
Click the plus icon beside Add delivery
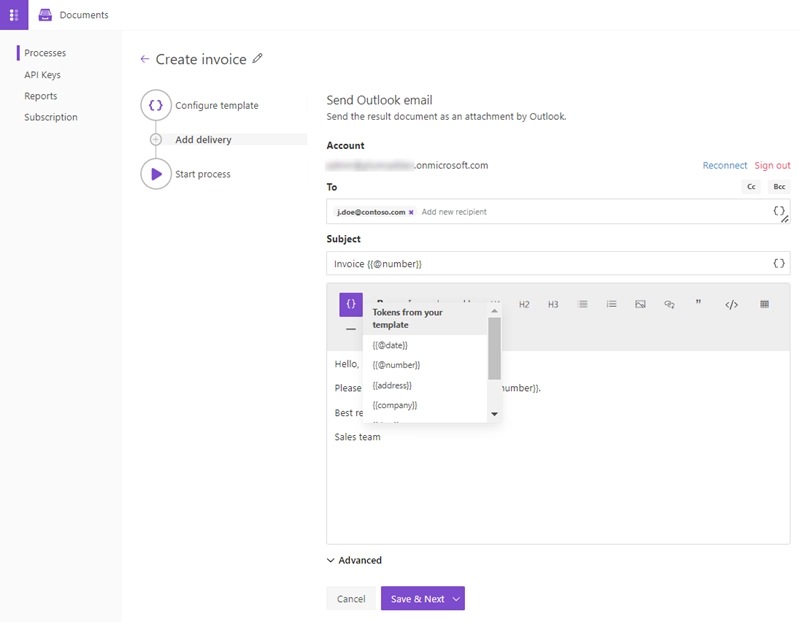tap(156, 139)
